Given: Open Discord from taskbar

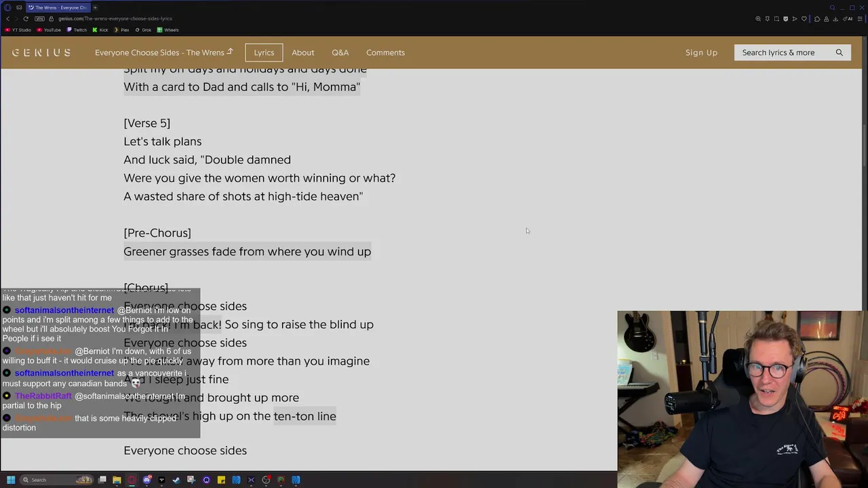Looking at the screenshot, I should [147, 480].
